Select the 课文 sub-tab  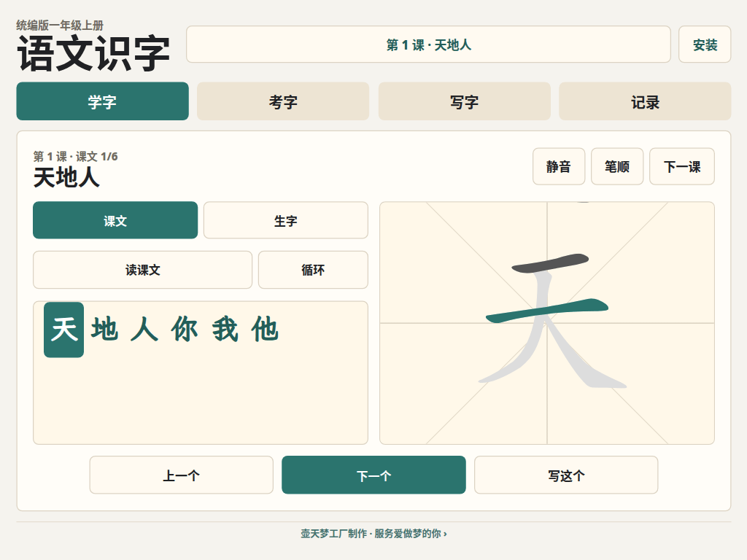coord(115,220)
